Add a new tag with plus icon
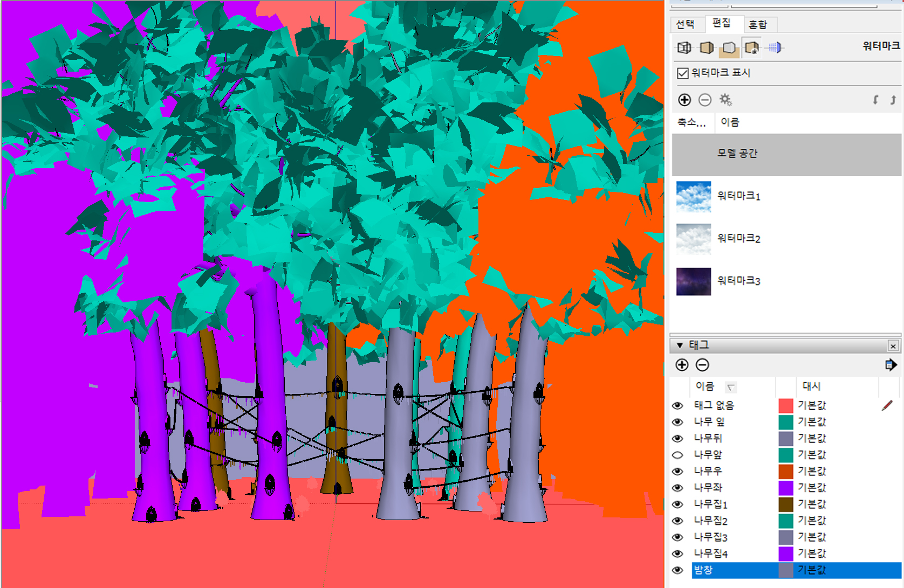Screen dimensions: 904x588 pos(682,365)
